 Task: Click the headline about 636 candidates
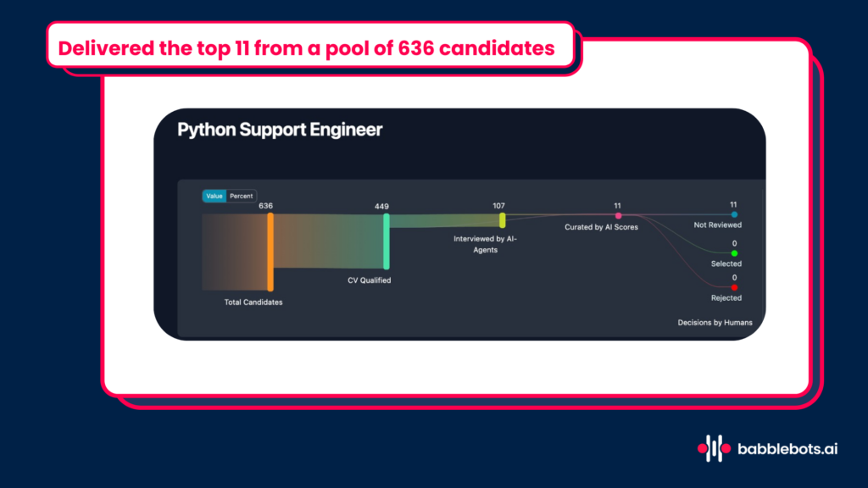(x=306, y=48)
